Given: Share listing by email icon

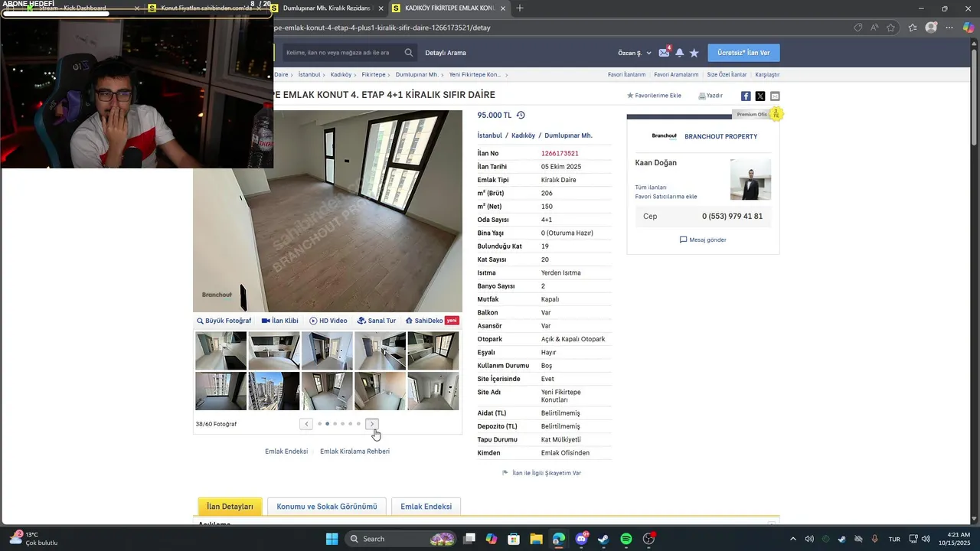Looking at the screenshot, I should [x=775, y=96].
